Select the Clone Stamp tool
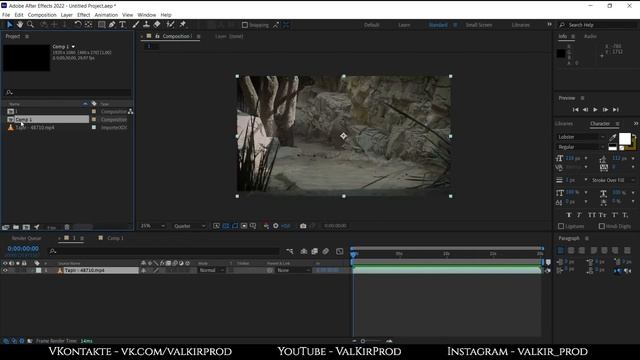 coord(146,25)
